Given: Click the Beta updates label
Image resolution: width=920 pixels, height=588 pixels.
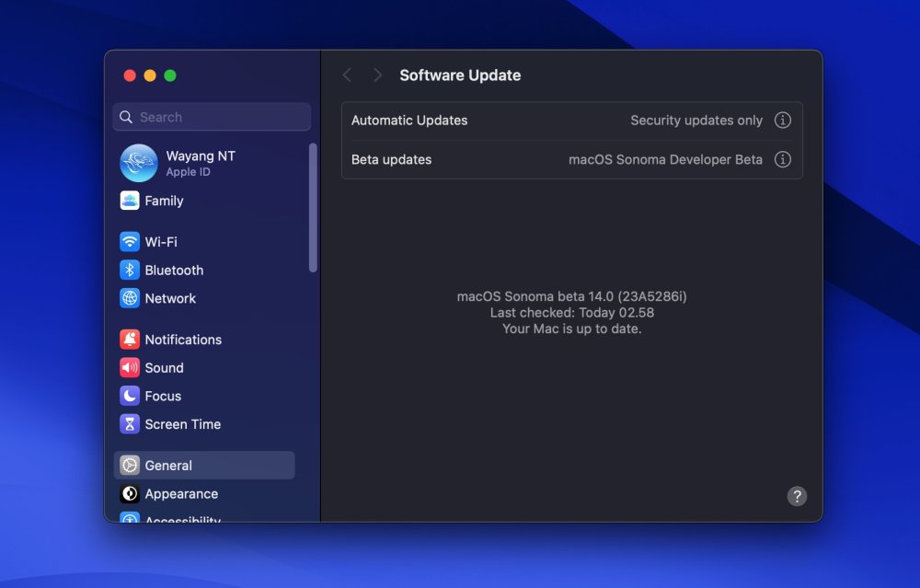Looking at the screenshot, I should pyautogui.click(x=391, y=159).
